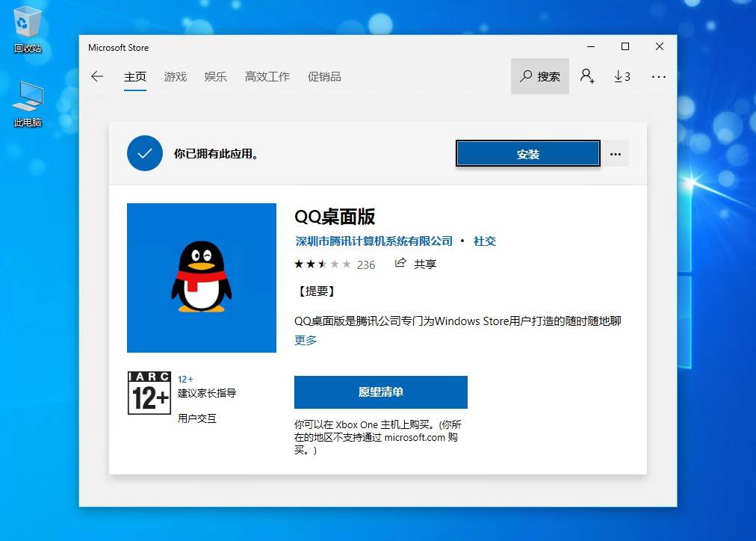756x541 pixels.
Task: Click the 共享 share label
Action: coord(425,265)
